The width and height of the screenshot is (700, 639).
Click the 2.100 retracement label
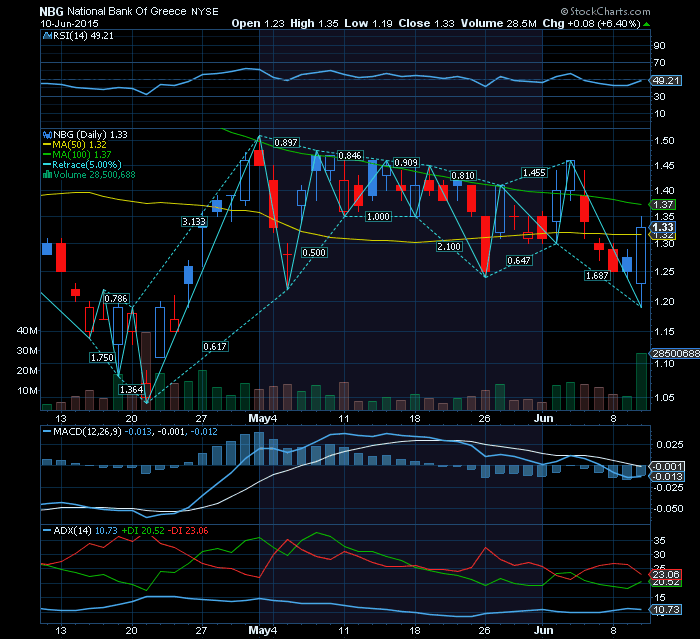[x=449, y=246]
